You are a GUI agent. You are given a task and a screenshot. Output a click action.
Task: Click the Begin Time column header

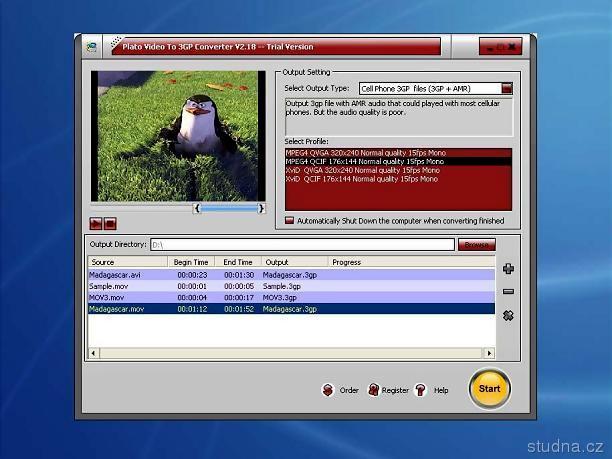click(191, 262)
